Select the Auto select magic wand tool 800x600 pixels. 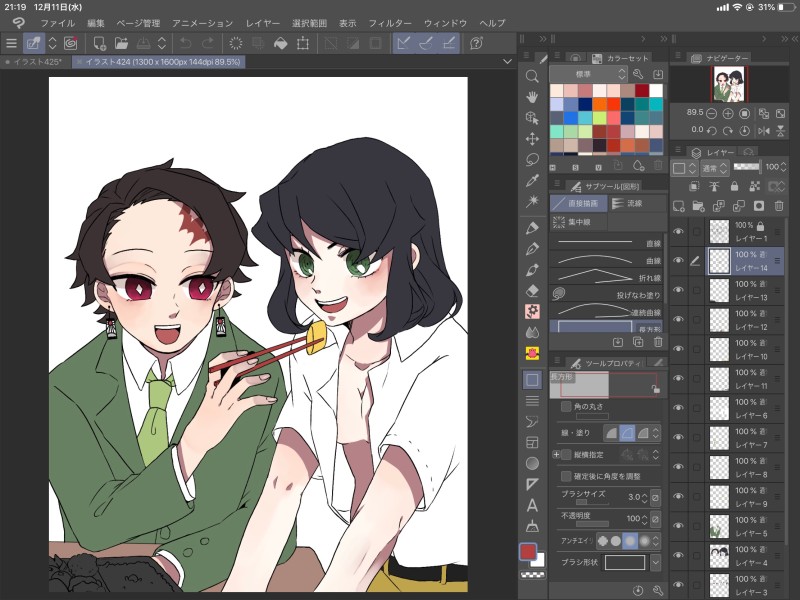point(532,201)
